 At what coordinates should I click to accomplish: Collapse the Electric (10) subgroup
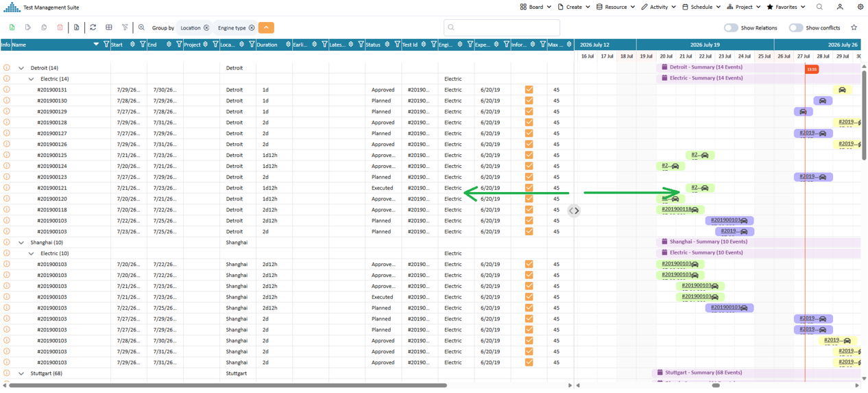coord(31,254)
